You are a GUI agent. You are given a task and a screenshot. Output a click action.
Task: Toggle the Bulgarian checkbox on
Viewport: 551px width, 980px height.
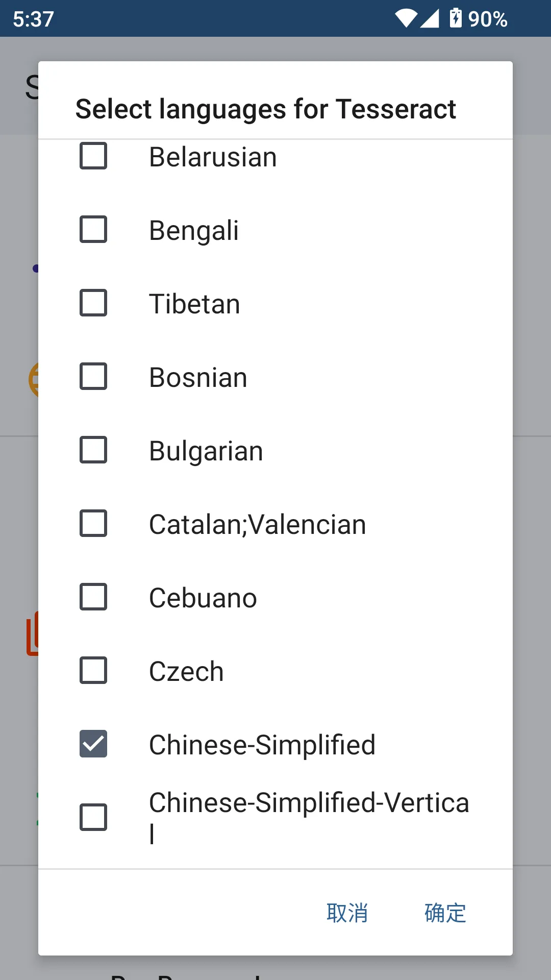[x=93, y=450]
